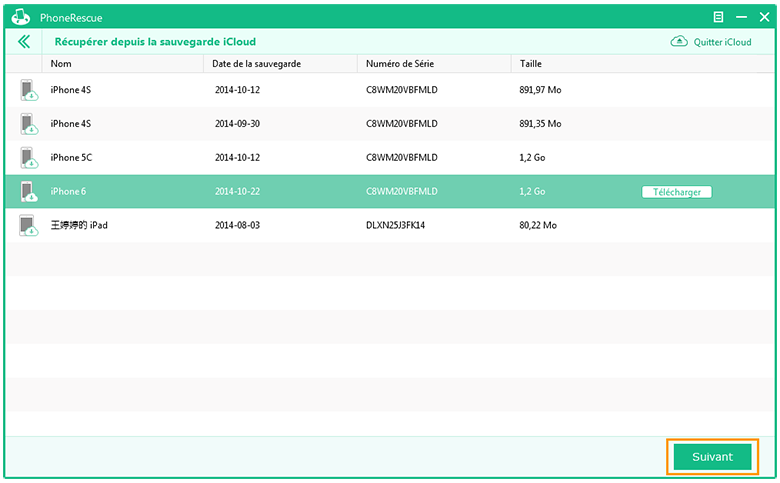Select the iPhone 5C backup name

tap(71, 158)
